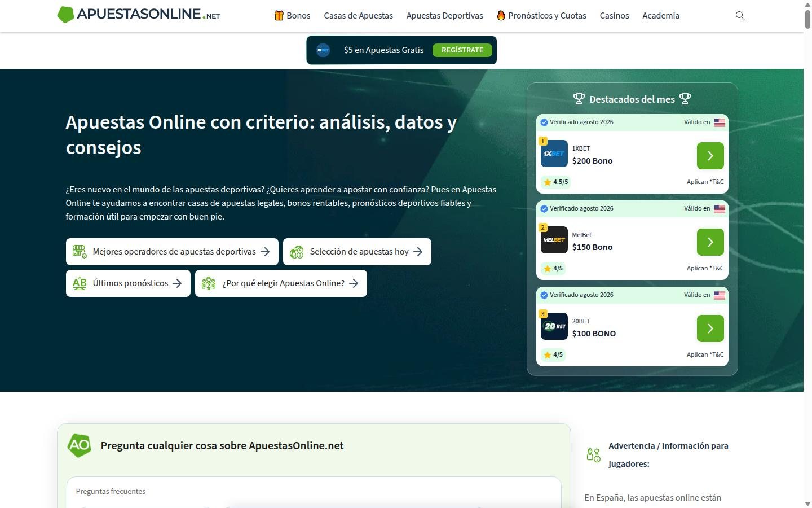Click the $150 Bono offer text

(x=592, y=247)
